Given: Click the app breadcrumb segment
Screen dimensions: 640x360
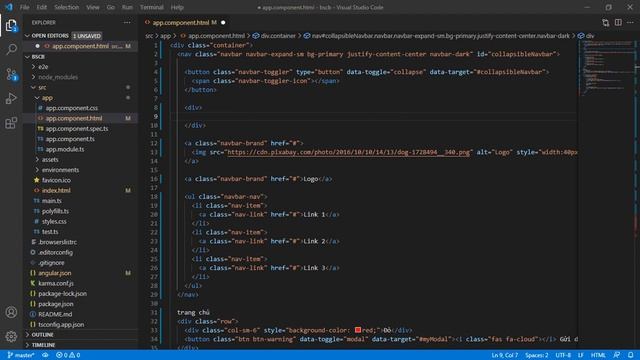Looking at the screenshot, I should [x=165, y=36].
